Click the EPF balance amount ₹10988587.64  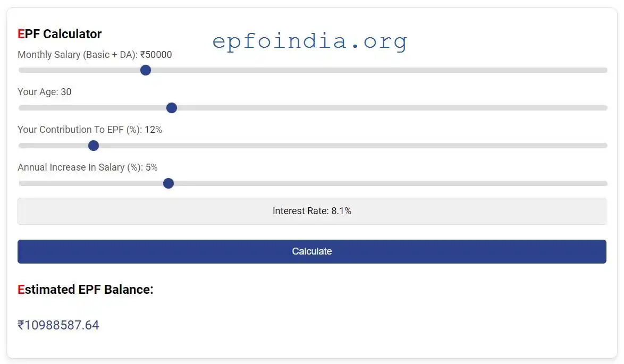(x=58, y=325)
